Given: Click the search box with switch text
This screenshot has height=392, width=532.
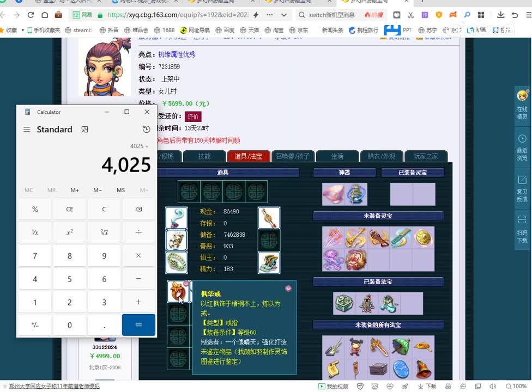Looking at the screenshot, I should tap(331, 15).
